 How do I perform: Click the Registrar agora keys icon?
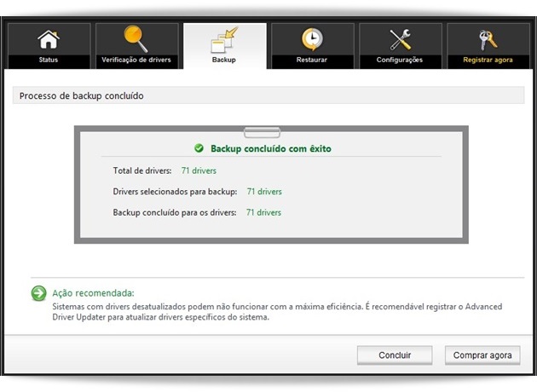(x=488, y=40)
